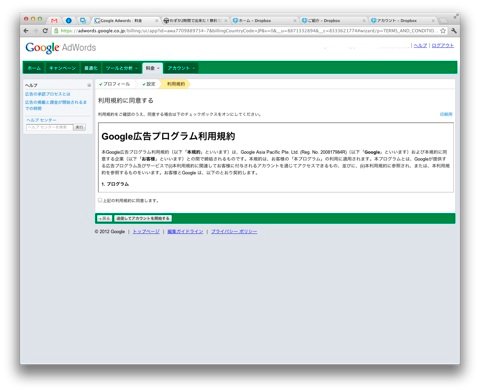
Task: Click the Google AdWords logo
Action: (61, 48)
